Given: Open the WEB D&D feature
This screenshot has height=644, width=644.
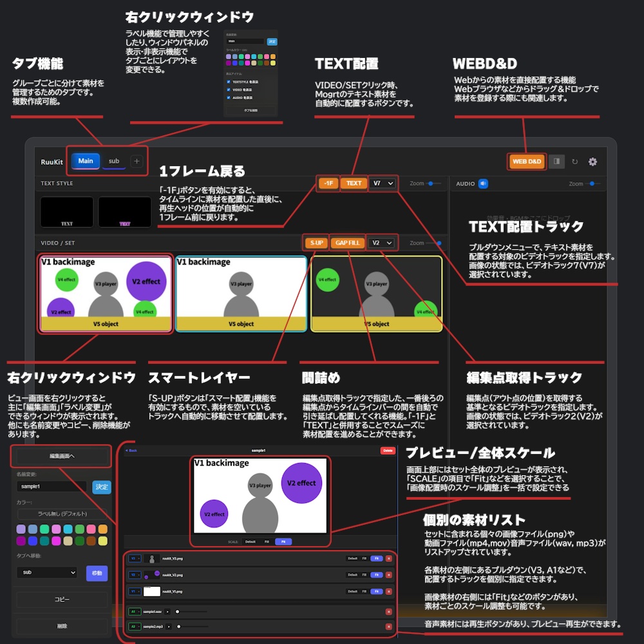Looking at the screenshot, I should pyautogui.click(x=526, y=162).
